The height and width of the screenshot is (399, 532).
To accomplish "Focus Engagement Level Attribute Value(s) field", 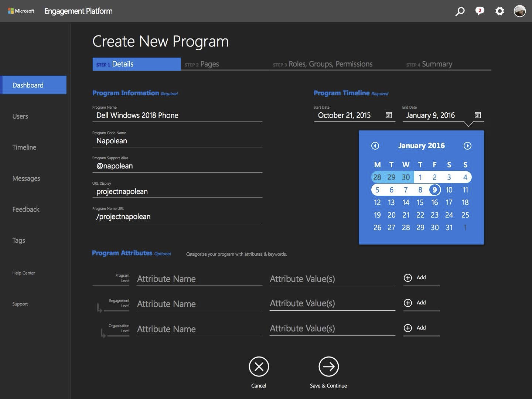I will point(332,303).
